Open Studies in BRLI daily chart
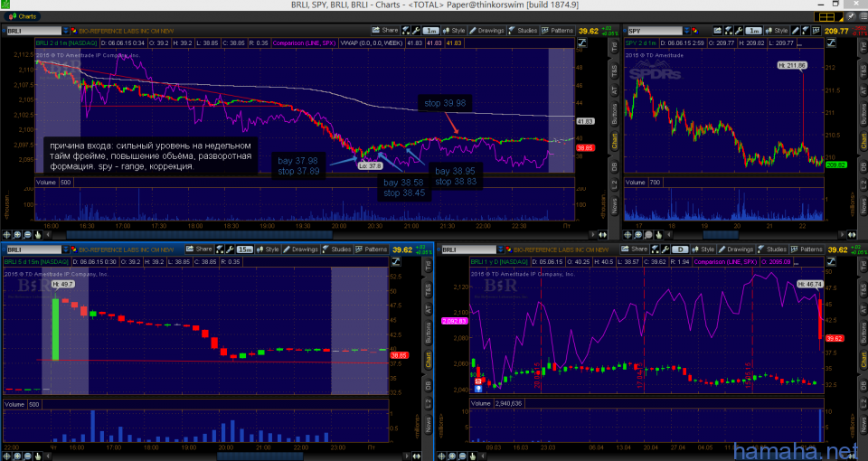The height and width of the screenshot is (461, 868). coord(771,249)
